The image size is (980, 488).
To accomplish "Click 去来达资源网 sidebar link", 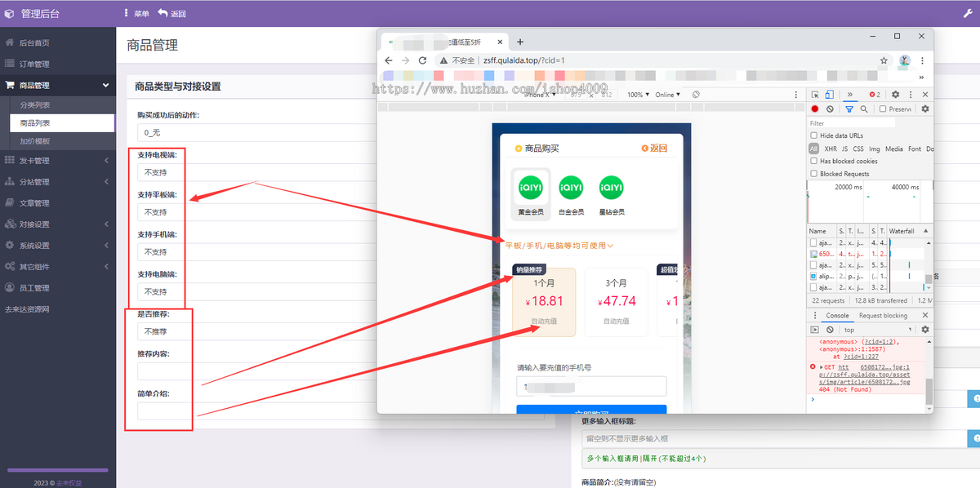I will point(27,309).
